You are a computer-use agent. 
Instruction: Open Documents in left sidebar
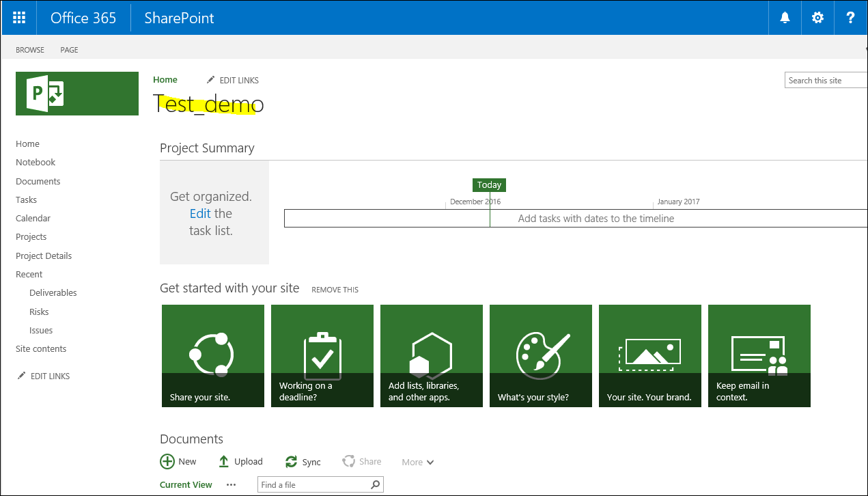(x=38, y=181)
